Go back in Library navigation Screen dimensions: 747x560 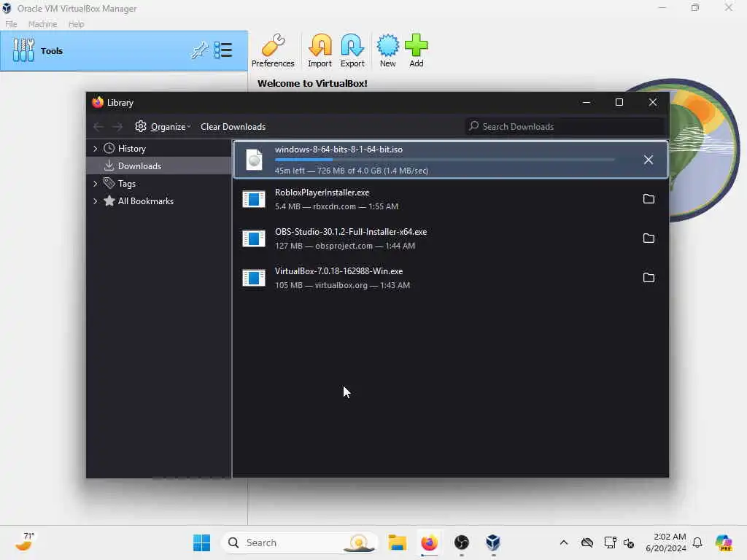point(98,127)
